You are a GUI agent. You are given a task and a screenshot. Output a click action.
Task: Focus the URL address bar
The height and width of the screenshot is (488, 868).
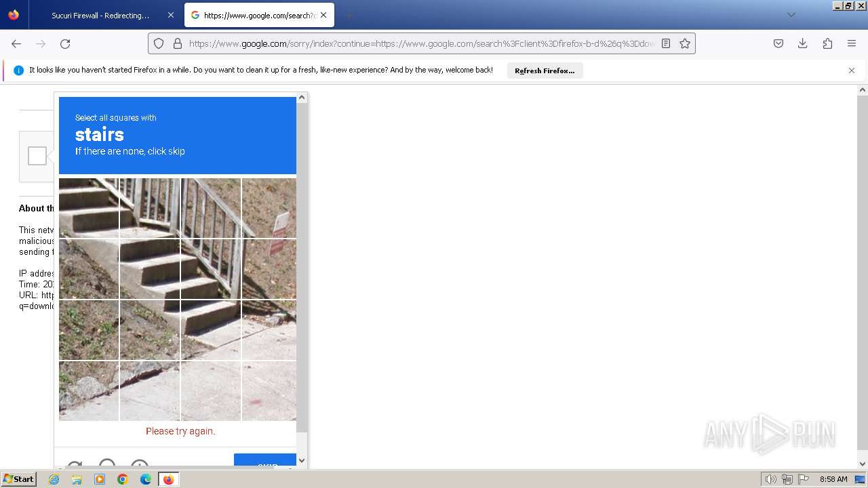click(422, 43)
